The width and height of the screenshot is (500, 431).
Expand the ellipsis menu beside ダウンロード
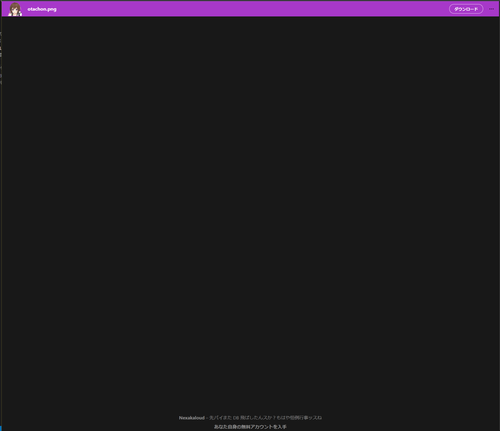click(491, 9)
